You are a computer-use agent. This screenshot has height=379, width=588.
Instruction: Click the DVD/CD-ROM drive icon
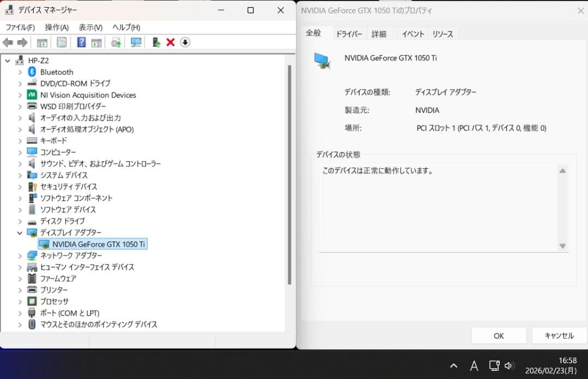tap(32, 83)
